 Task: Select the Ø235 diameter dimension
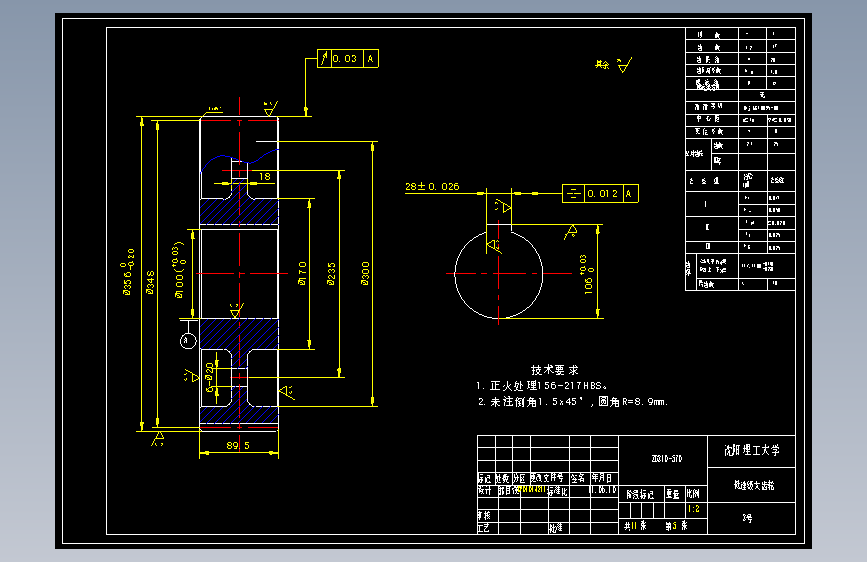[331, 274]
